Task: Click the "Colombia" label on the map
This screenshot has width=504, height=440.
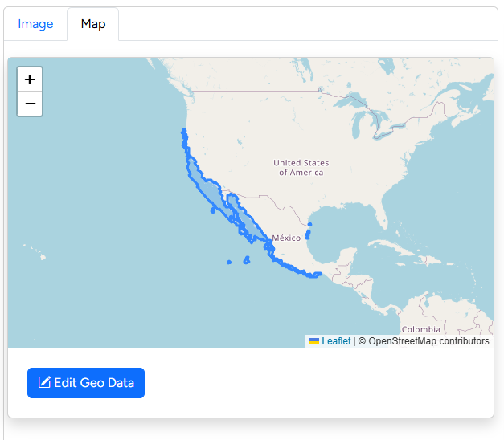Action: point(421,329)
